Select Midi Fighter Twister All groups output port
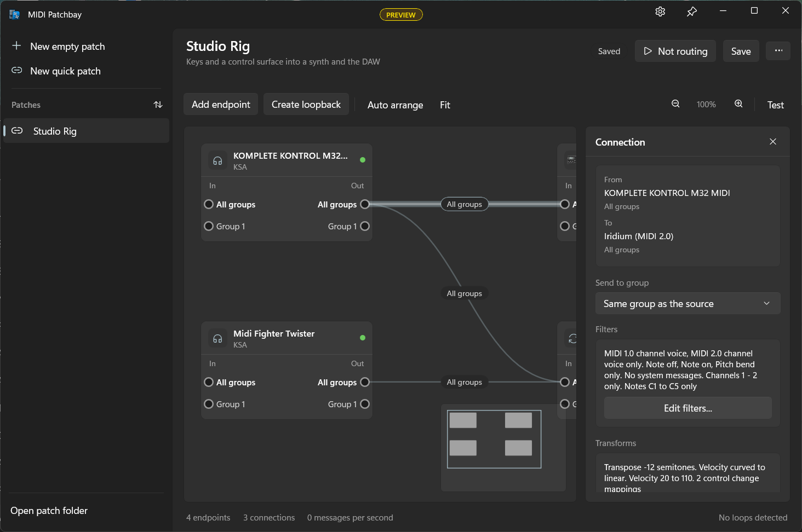802x532 pixels. [x=365, y=382]
